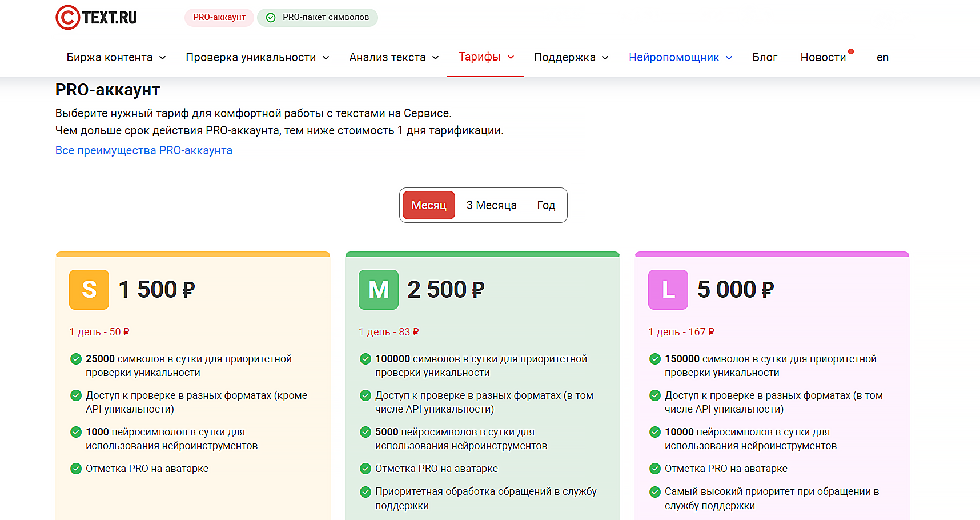This screenshot has height=520, width=980.
Task: Expand the Проверка уникальности chevron
Action: click(326, 58)
